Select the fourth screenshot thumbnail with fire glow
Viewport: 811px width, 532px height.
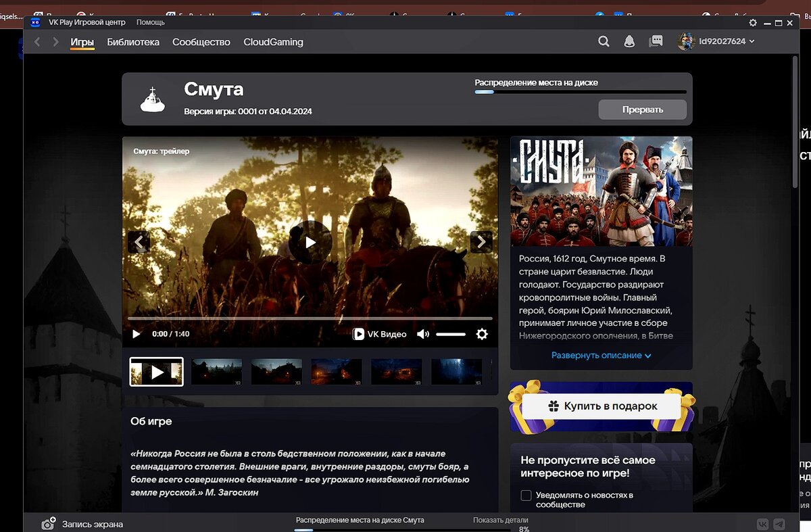[x=337, y=372]
